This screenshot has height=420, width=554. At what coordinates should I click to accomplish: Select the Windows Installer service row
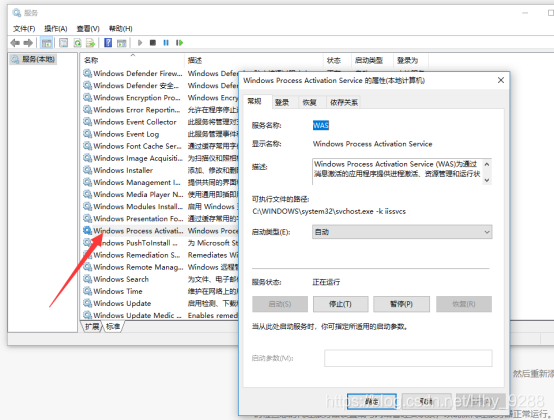point(160,170)
